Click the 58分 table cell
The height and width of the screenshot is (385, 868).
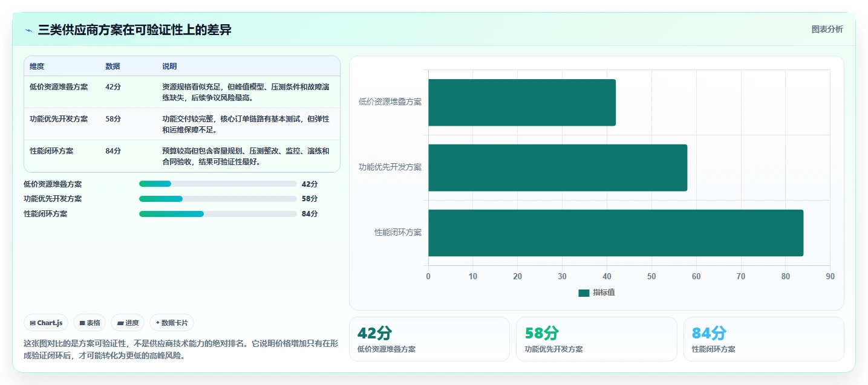tap(113, 119)
